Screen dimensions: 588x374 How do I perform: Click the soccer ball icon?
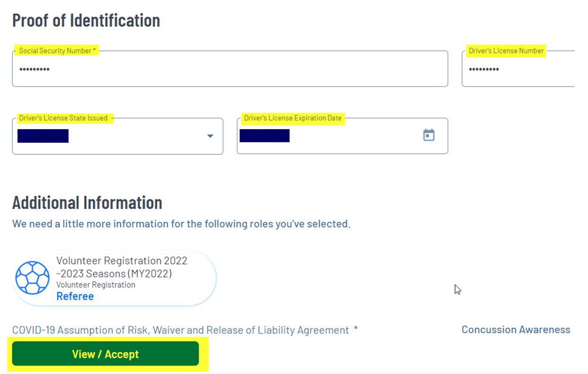point(32,278)
